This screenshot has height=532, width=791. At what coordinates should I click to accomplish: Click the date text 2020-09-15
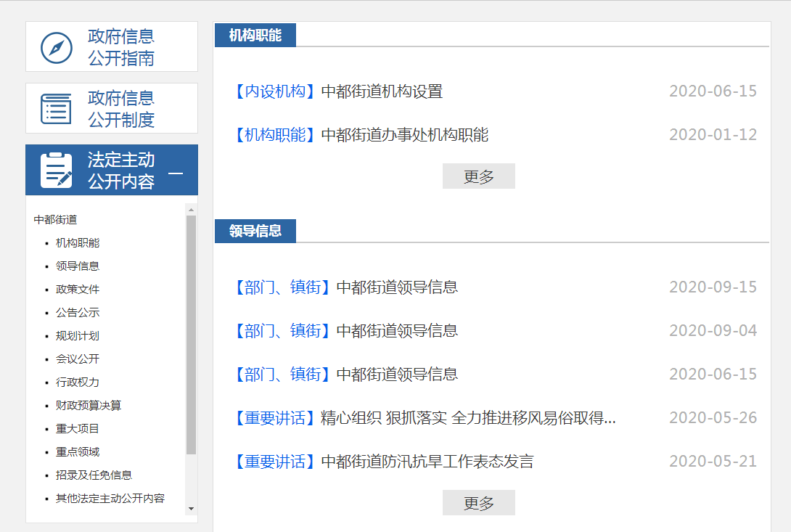713,287
